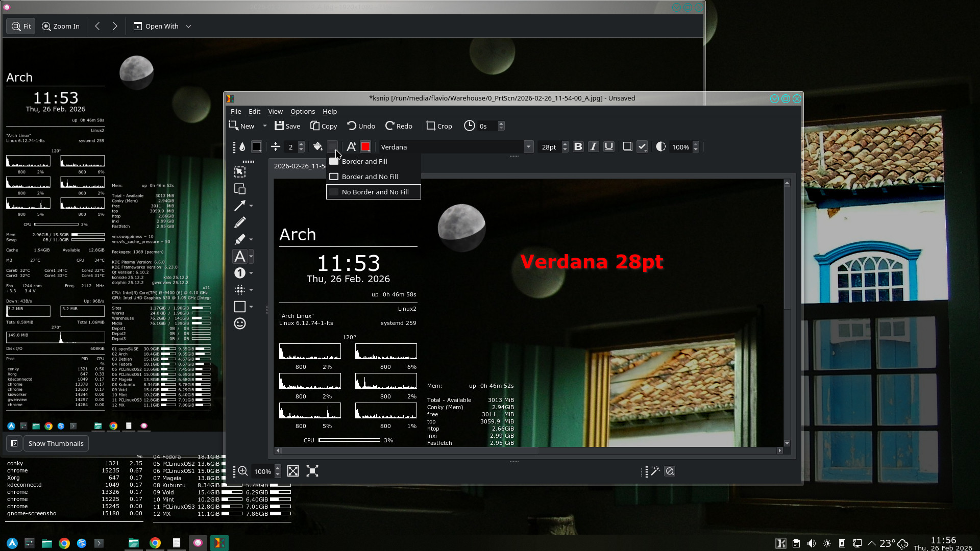Screen dimensions: 980x551
Task: Click Open With in image viewer
Action: (161, 26)
